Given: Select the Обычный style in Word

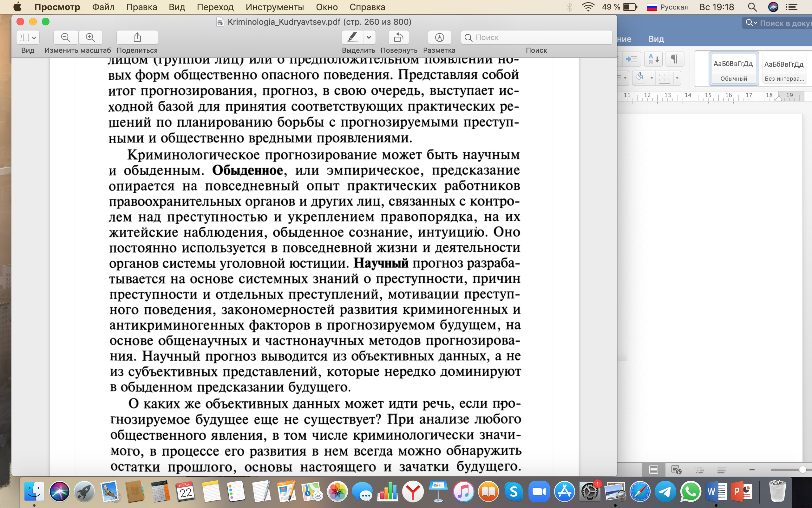Looking at the screenshot, I should click(733, 69).
